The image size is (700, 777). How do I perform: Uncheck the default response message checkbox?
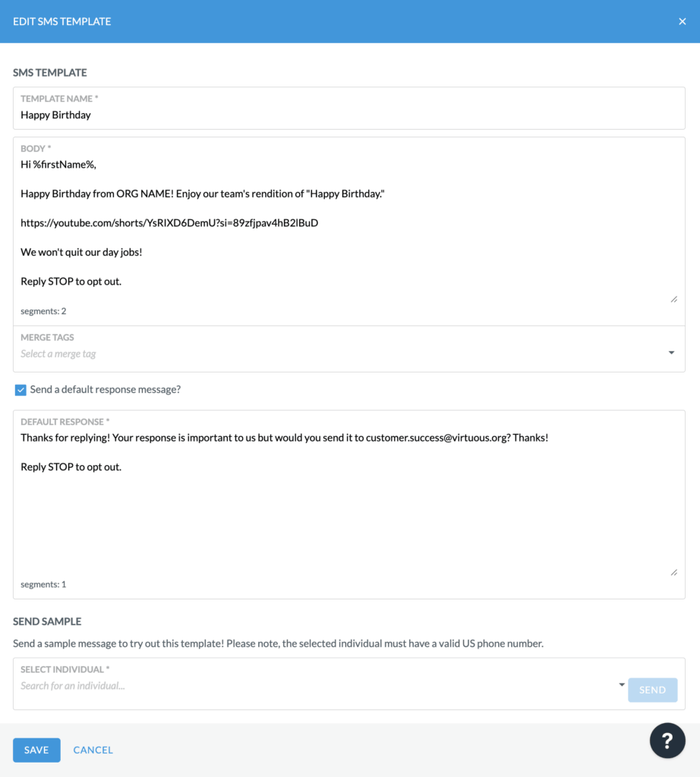click(20, 390)
